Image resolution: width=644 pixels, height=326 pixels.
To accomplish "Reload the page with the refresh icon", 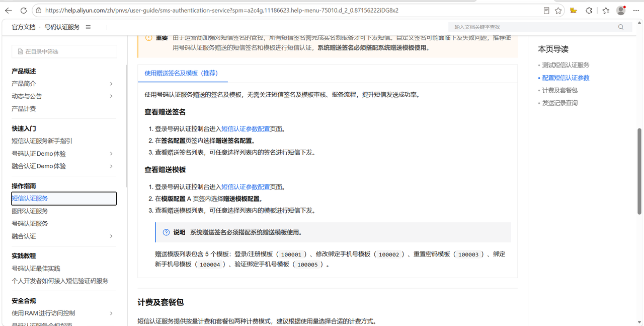I will click(x=24, y=10).
